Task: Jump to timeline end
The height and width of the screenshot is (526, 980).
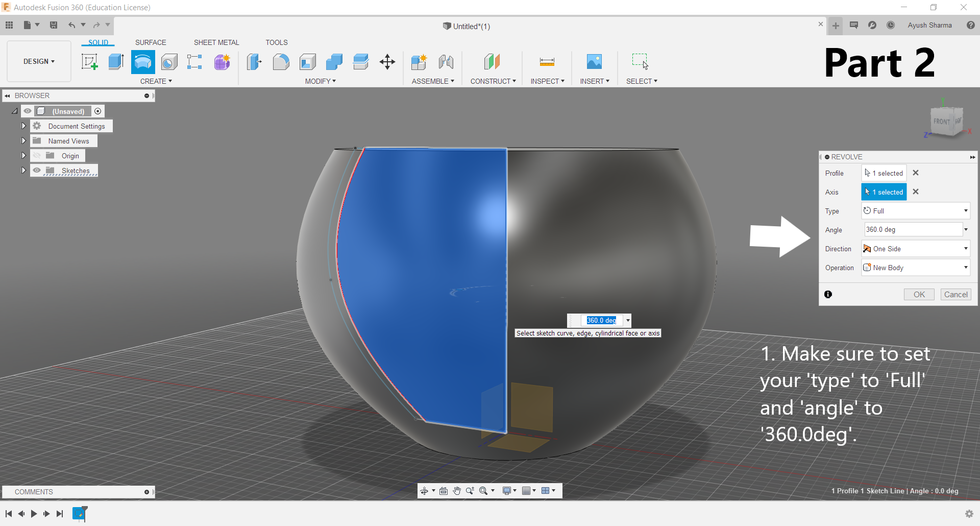Action: (x=60, y=514)
